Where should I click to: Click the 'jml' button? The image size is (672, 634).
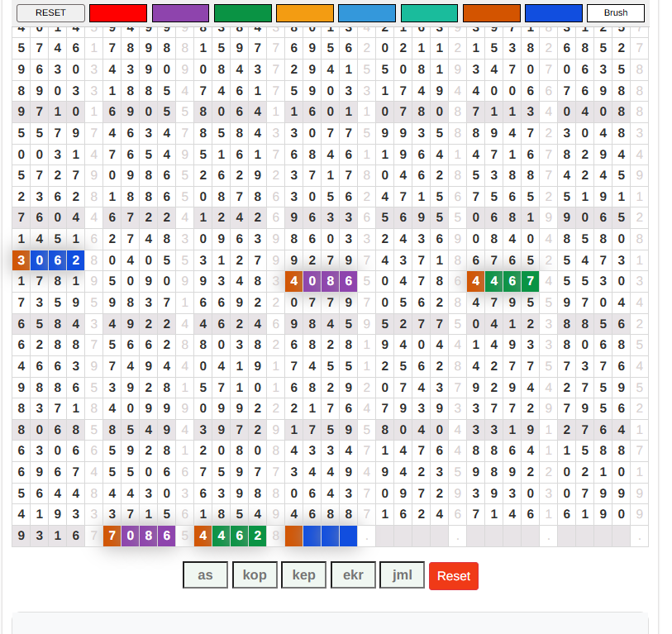pyautogui.click(x=402, y=575)
